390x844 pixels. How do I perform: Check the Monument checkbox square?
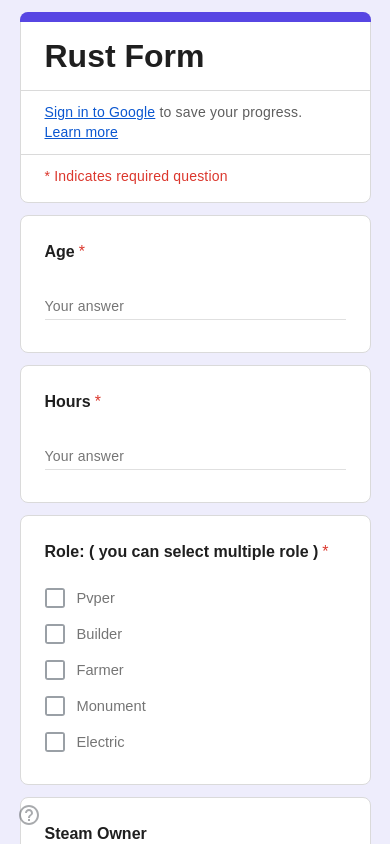coord(55,706)
